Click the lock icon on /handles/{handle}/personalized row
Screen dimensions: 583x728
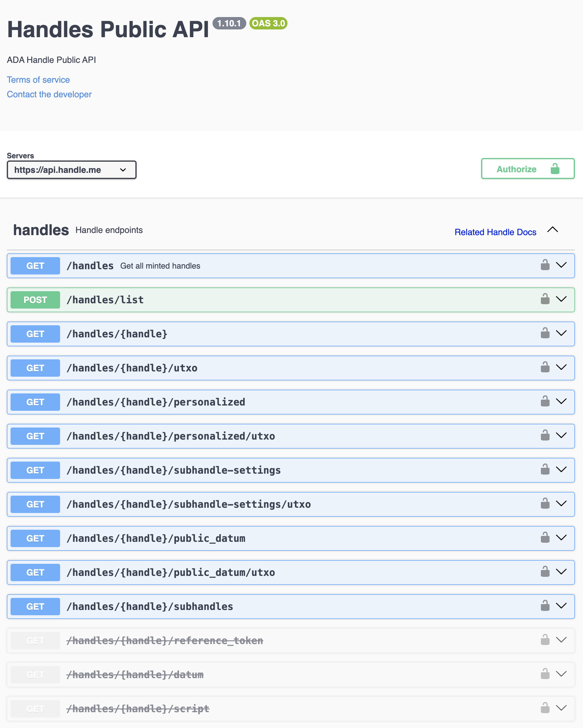click(545, 401)
